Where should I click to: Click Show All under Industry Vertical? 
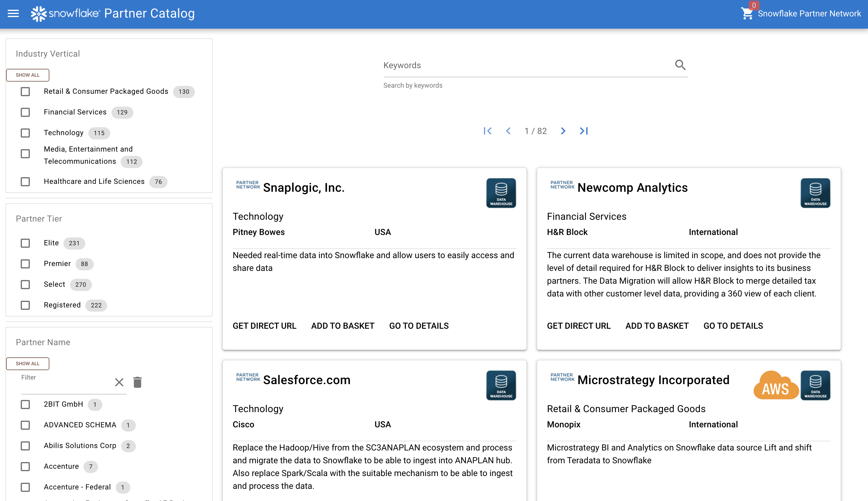(27, 75)
